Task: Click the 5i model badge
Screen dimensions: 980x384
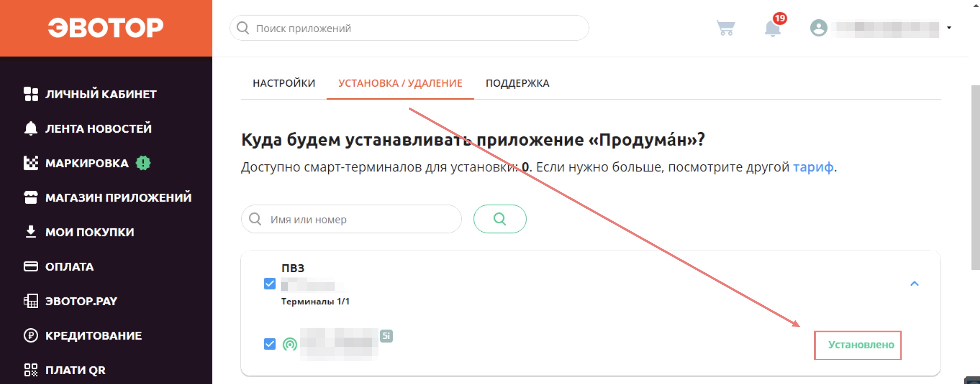Action: point(386,336)
